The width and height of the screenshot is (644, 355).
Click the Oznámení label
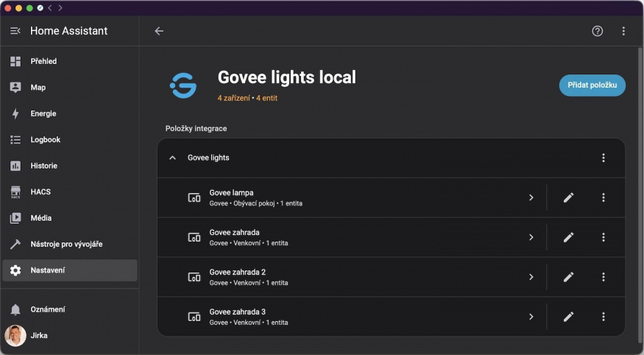(x=48, y=309)
